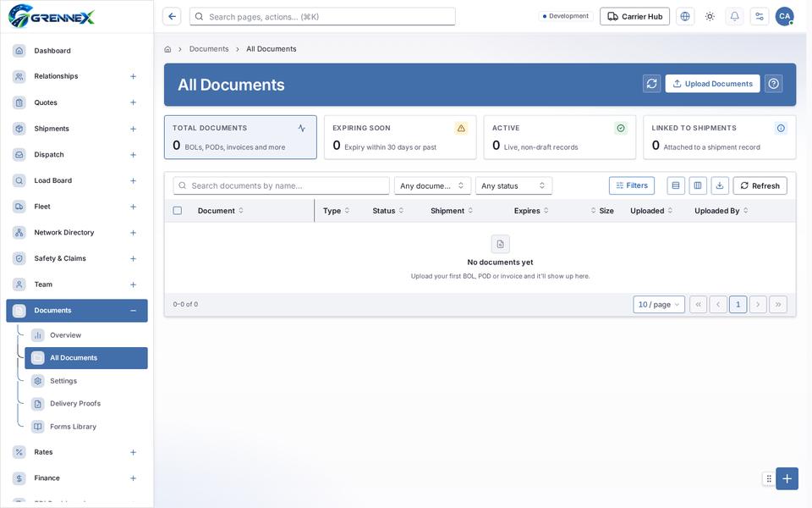Click the Carrier Hub button
812x508 pixels.
point(634,17)
